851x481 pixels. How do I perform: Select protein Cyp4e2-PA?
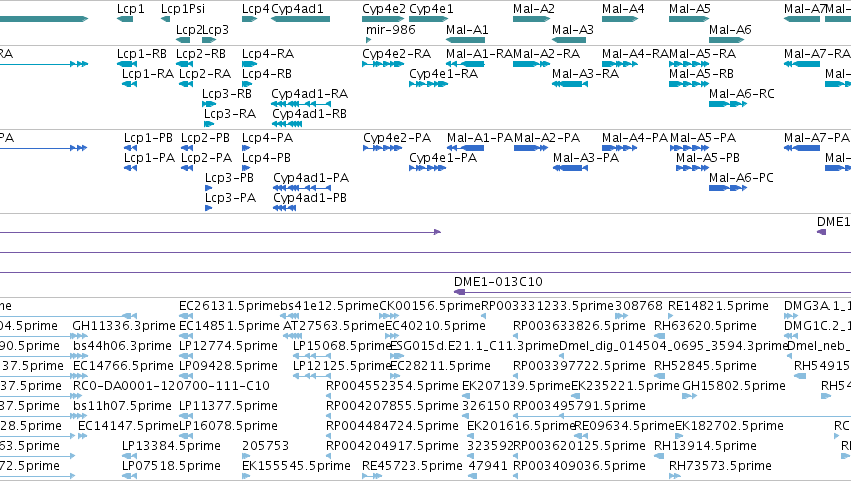[x=383, y=148]
